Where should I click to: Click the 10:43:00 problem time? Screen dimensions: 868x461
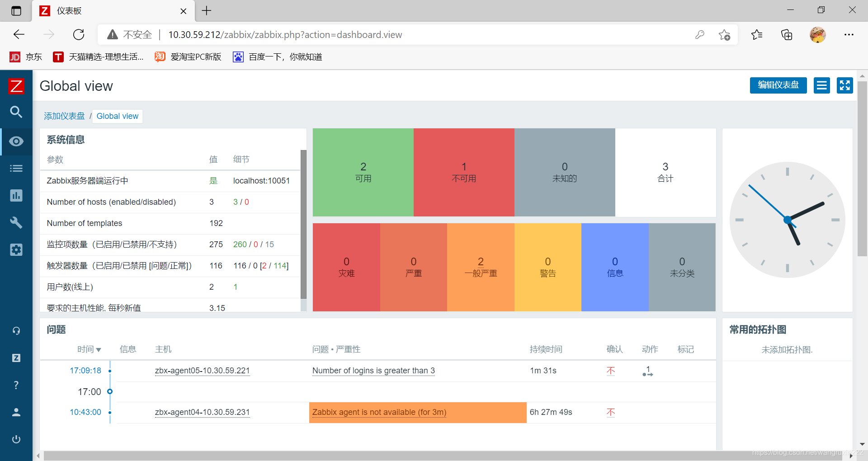[x=85, y=412]
